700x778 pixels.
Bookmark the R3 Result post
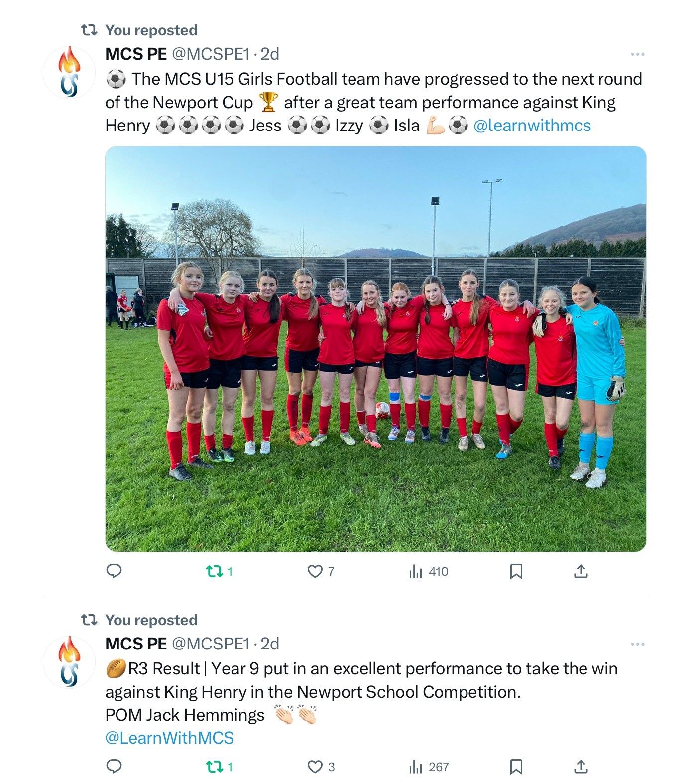click(x=516, y=767)
